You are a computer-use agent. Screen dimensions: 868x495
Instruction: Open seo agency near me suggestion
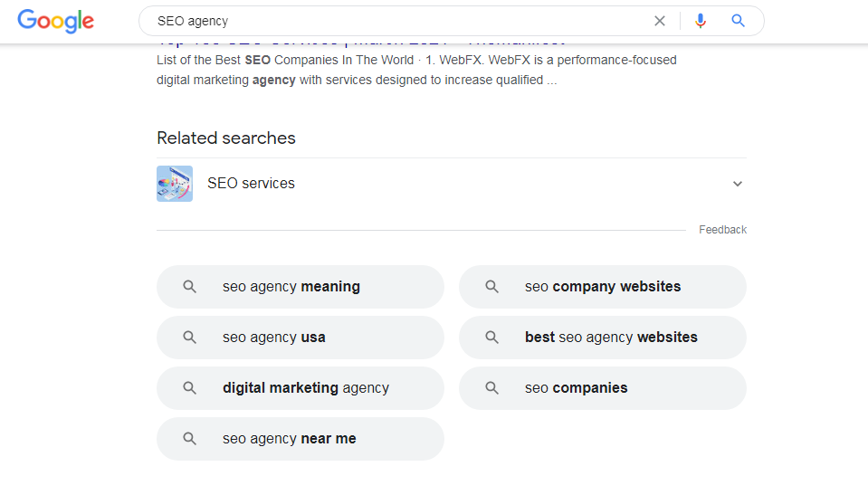coord(290,439)
